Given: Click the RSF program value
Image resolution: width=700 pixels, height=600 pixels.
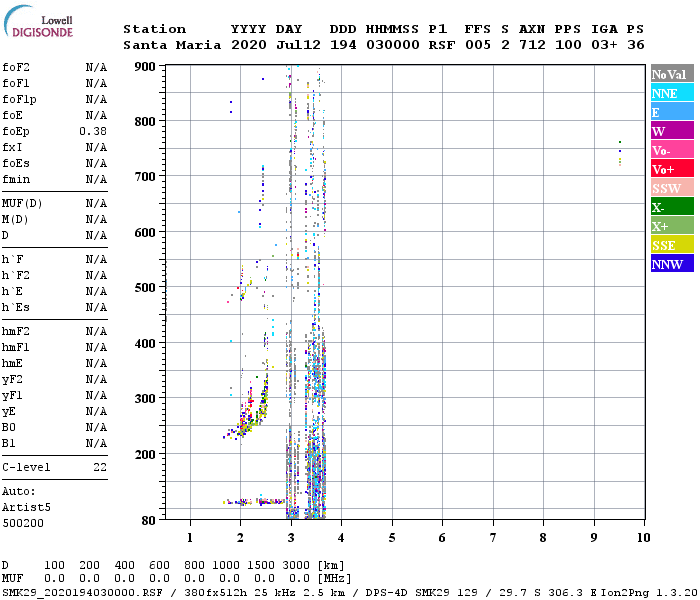Looking at the screenshot, I should [442, 45].
